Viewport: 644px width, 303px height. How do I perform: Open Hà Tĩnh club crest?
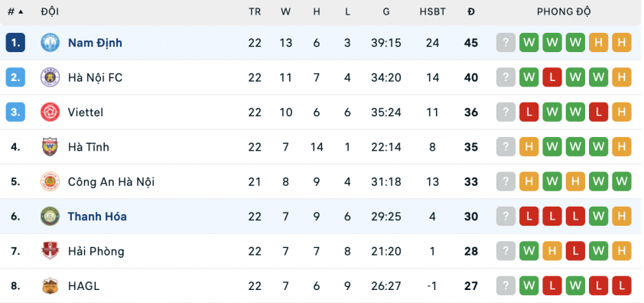tap(50, 147)
